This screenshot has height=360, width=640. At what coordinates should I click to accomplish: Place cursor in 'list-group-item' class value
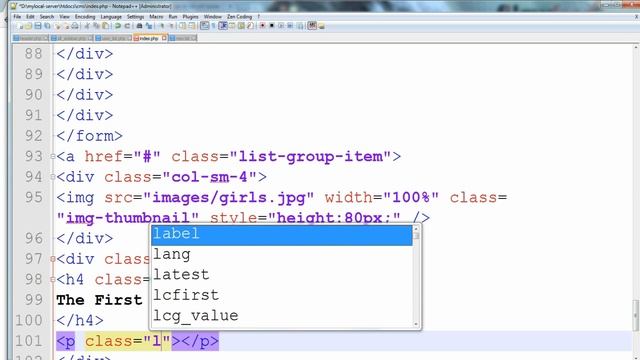[311, 157]
